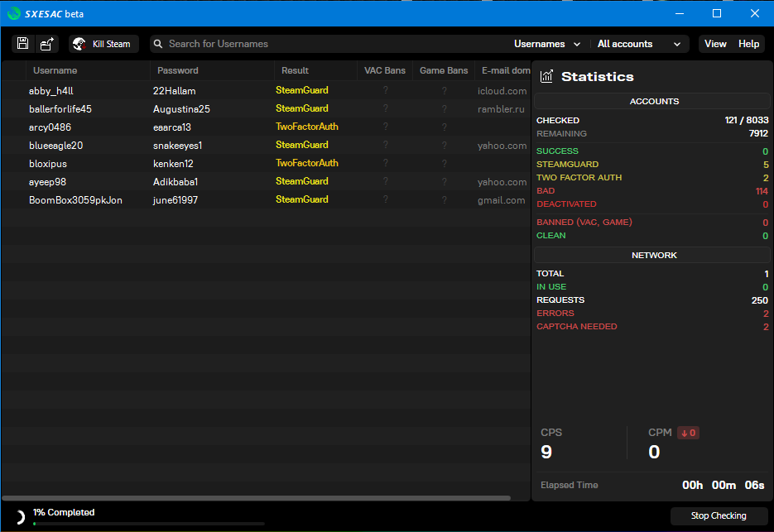Minimize the SXESAC window
This screenshot has height=532, width=774.
[x=680, y=14]
